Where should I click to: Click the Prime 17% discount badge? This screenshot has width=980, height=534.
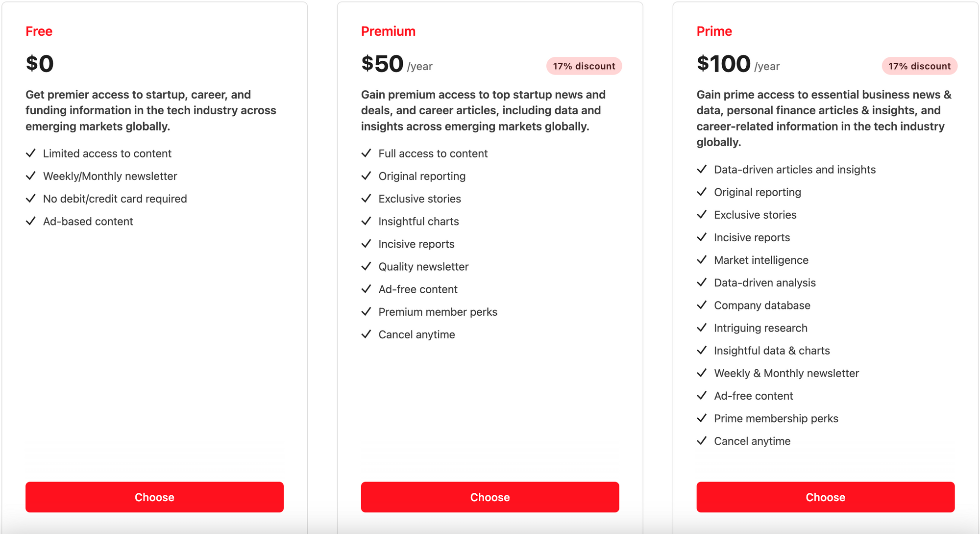click(x=919, y=66)
